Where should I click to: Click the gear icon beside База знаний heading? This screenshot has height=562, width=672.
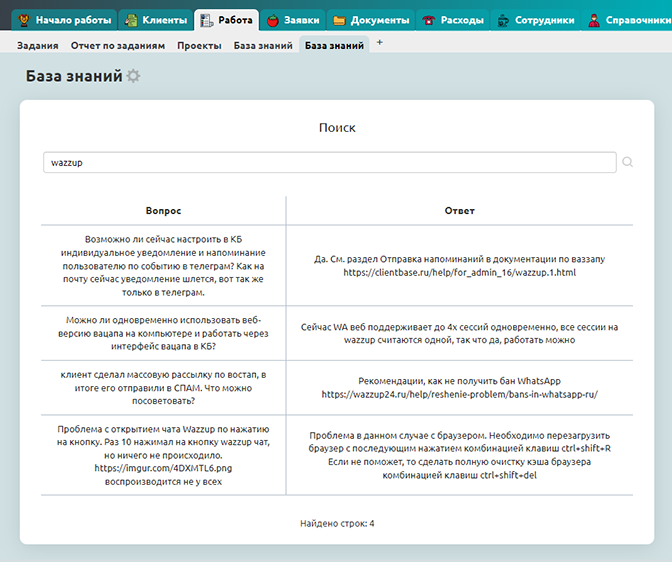click(x=134, y=77)
